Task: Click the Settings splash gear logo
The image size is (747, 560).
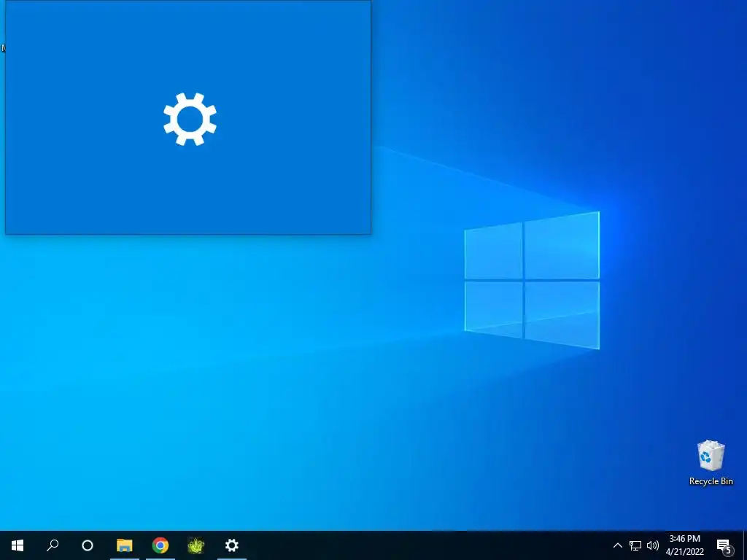Action: pos(190,119)
